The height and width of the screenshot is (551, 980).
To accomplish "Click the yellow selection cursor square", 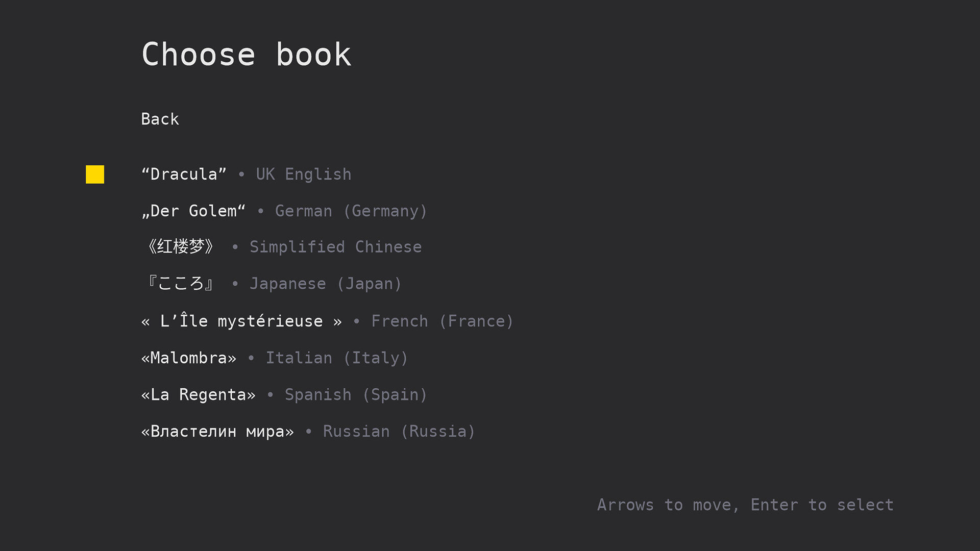I will pyautogui.click(x=95, y=174).
